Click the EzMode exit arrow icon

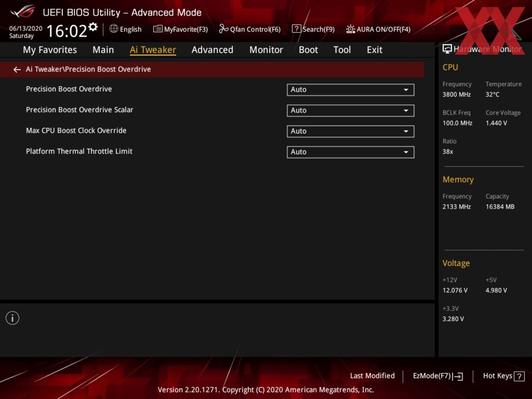458,376
